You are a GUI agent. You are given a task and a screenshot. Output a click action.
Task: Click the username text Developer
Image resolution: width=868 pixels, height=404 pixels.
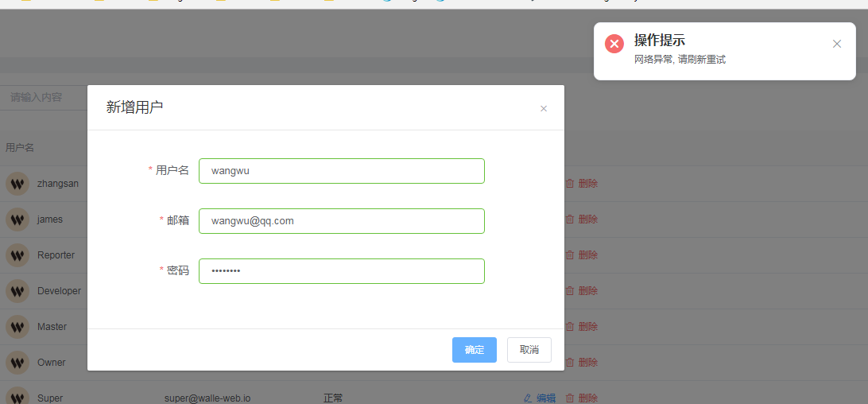60,290
